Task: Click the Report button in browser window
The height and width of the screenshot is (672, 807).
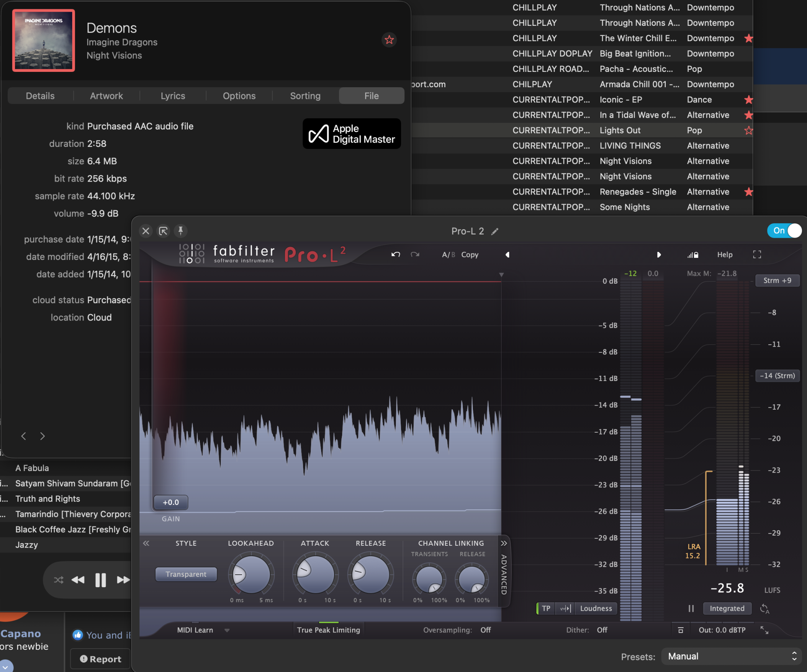Action: coord(100,659)
